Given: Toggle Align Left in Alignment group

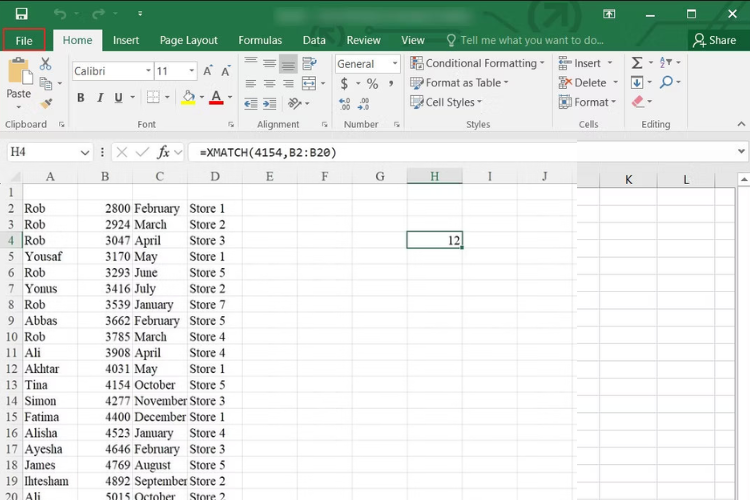Looking at the screenshot, I should point(251,84).
